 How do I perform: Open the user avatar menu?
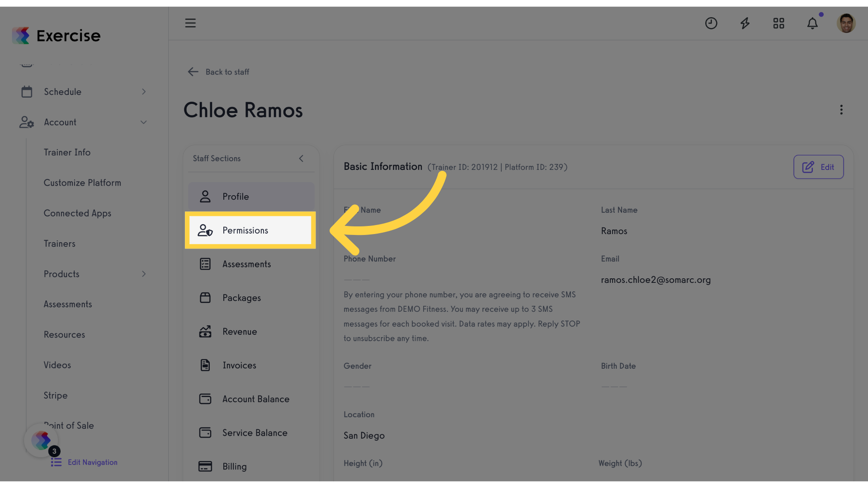[x=846, y=23]
